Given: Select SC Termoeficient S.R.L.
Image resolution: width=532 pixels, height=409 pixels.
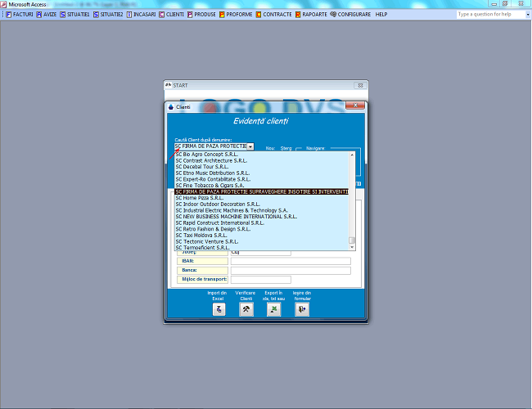Looking at the screenshot, I should (x=262, y=248).
